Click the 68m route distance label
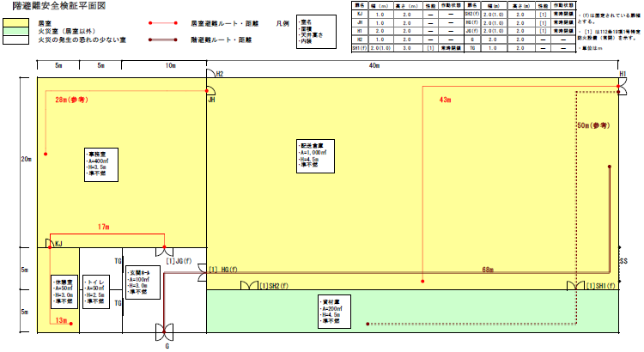This screenshot has width=644, height=352. (x=487, y=270)
